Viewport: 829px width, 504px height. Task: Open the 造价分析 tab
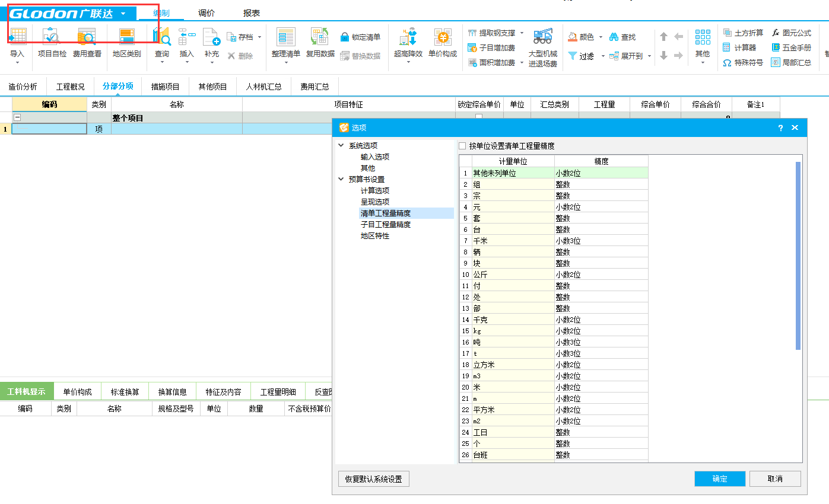23,87
